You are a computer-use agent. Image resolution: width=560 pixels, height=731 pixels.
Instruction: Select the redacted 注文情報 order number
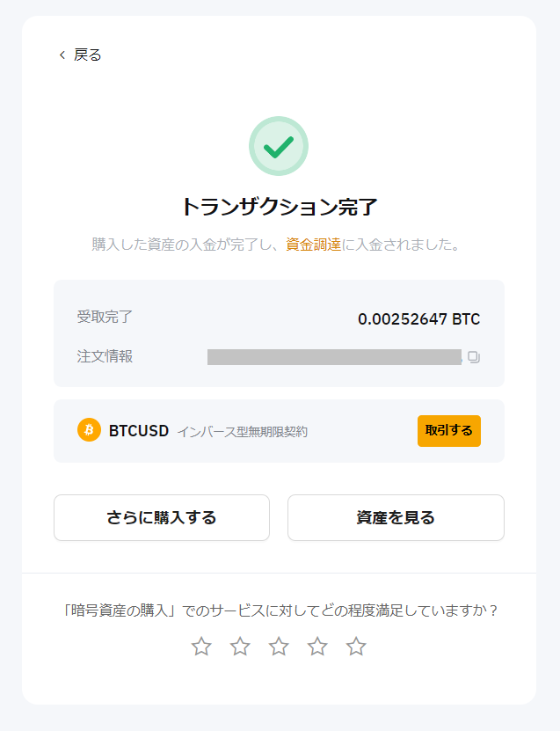tap(334, 357)
